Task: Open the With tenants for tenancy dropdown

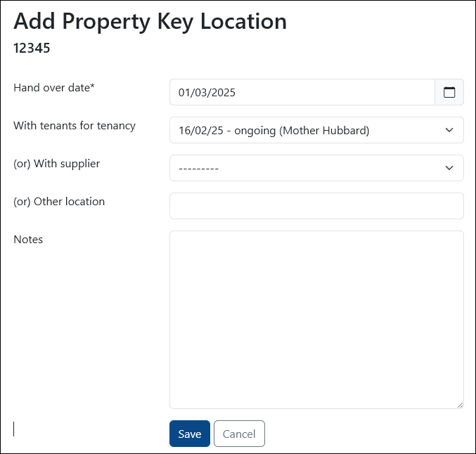Action: (316, 130)
